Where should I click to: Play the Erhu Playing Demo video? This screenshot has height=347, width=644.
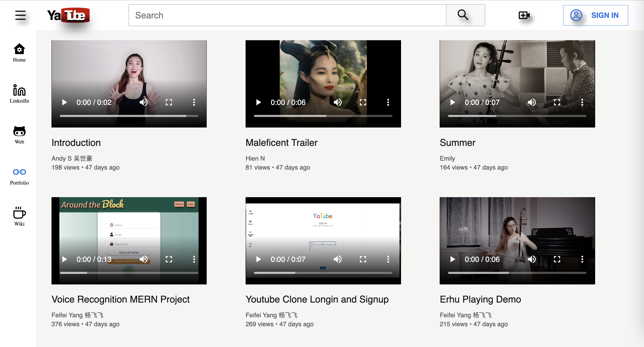click(x=453, y=259)
